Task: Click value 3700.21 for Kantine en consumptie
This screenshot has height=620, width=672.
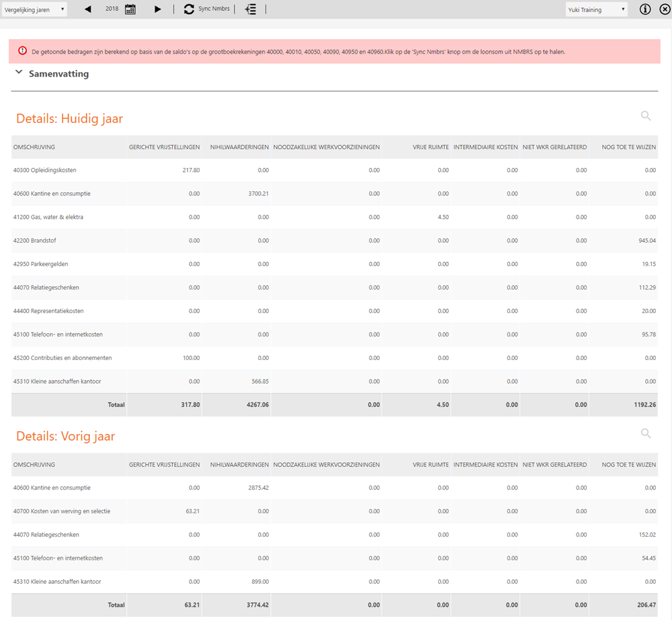Action: click(x=259, y=193)
